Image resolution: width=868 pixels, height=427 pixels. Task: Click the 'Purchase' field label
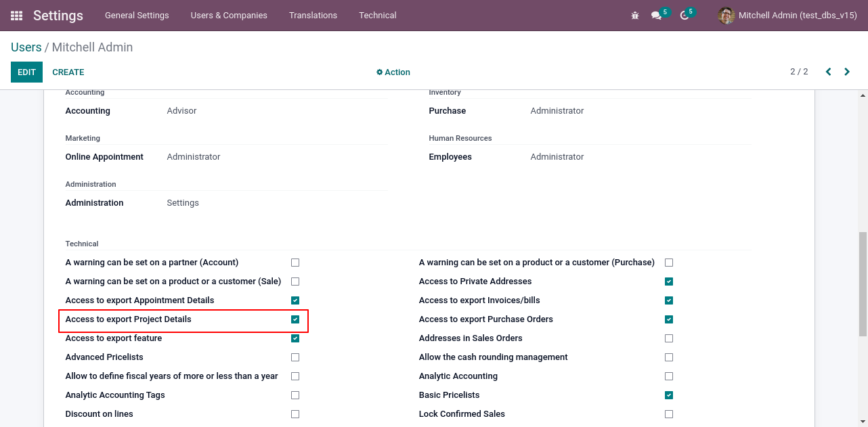click(448, 111)
